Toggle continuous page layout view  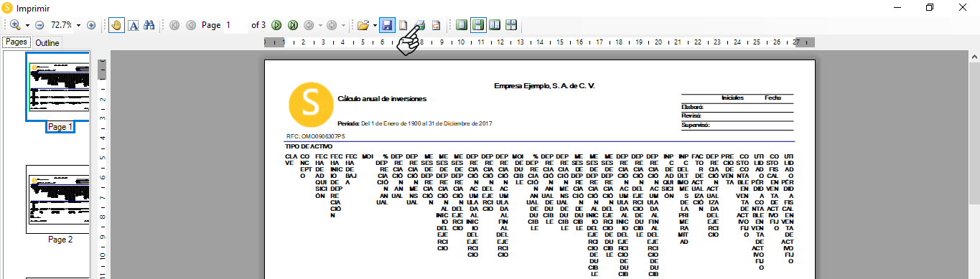[477, 25]
